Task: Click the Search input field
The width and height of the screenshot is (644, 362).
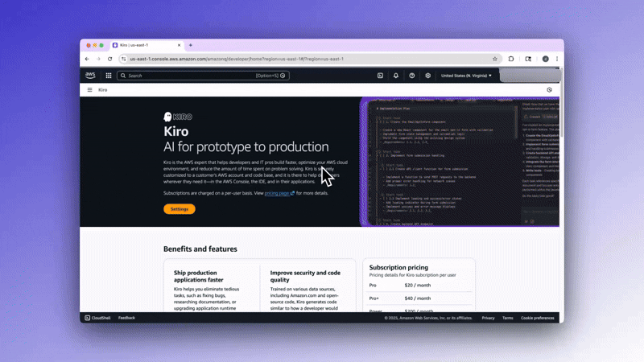Action: click(204, 76)
